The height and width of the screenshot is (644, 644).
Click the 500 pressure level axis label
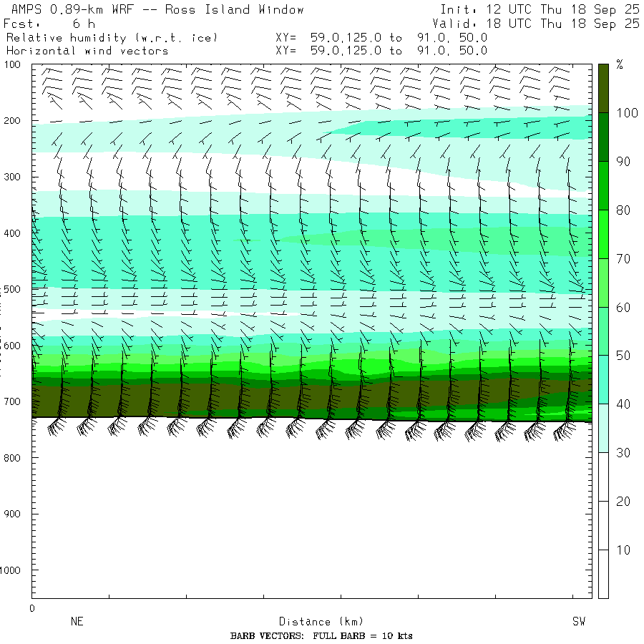(12, 289)
